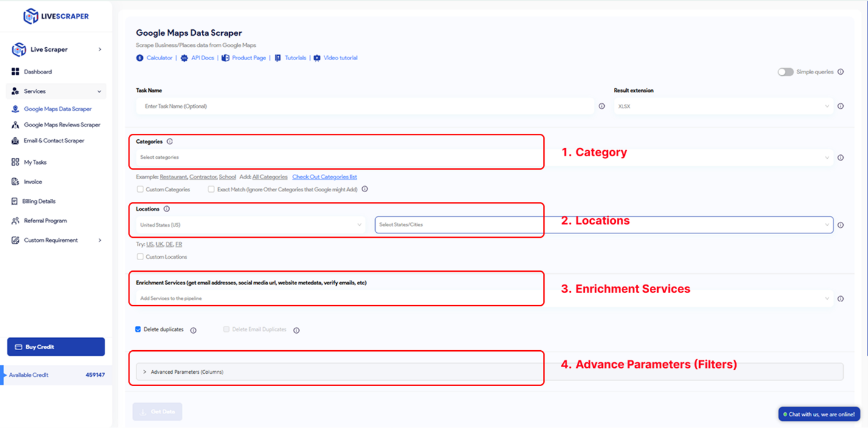This screenshot has width=868, height=428.
Task: Check the Delete Email Duplicates checkbox
Action: (226, 330)
